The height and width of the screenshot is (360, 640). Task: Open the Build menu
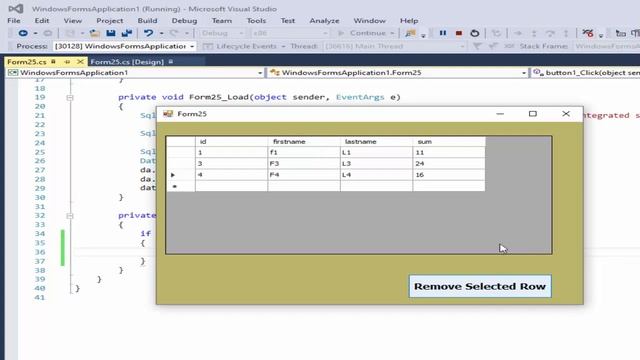point(147,20)
